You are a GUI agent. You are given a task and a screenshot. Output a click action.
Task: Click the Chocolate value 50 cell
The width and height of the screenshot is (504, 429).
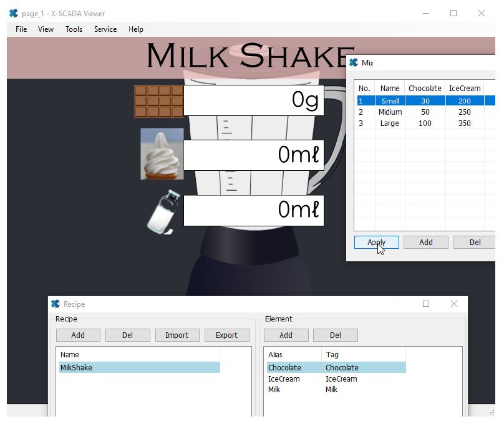click(425, 112)
